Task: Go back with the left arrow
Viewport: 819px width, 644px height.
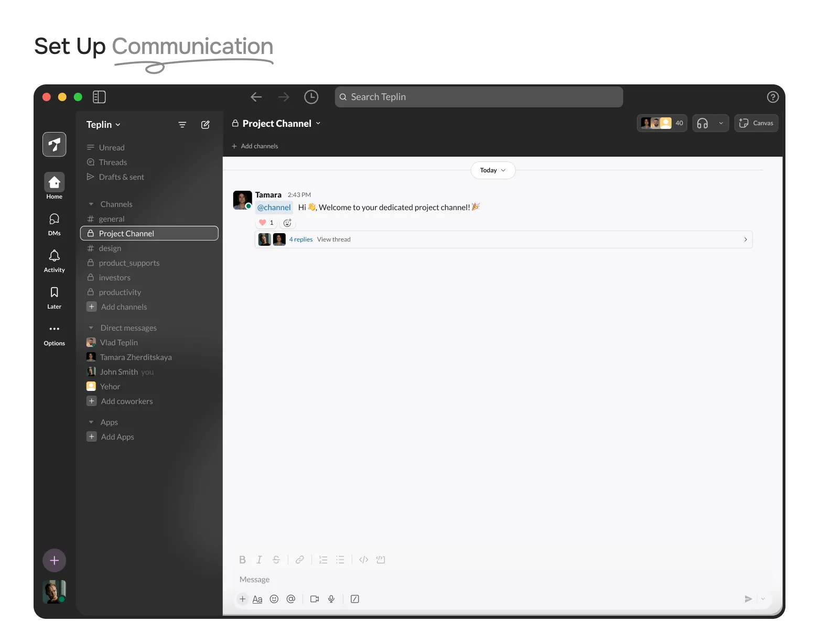Action: [x=256, y=97]
